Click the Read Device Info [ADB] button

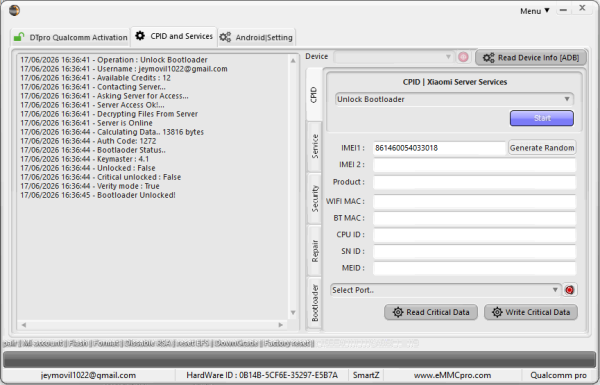(531, 58)
